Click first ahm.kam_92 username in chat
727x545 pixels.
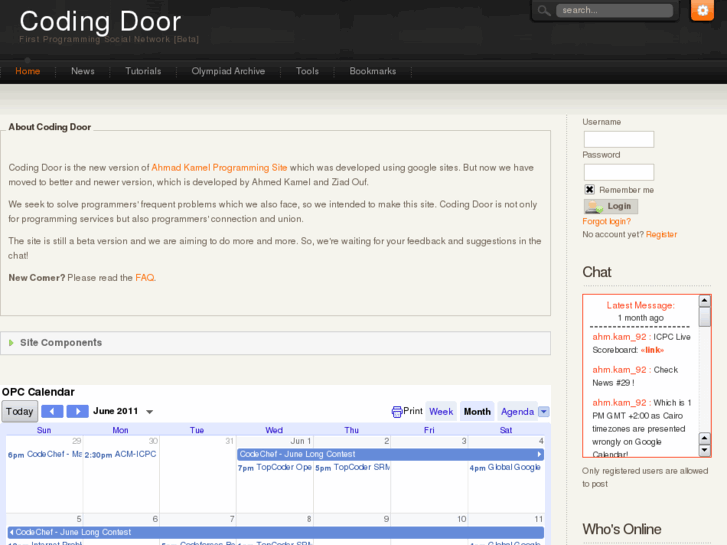pyautogui.click(x=619, y=337)
